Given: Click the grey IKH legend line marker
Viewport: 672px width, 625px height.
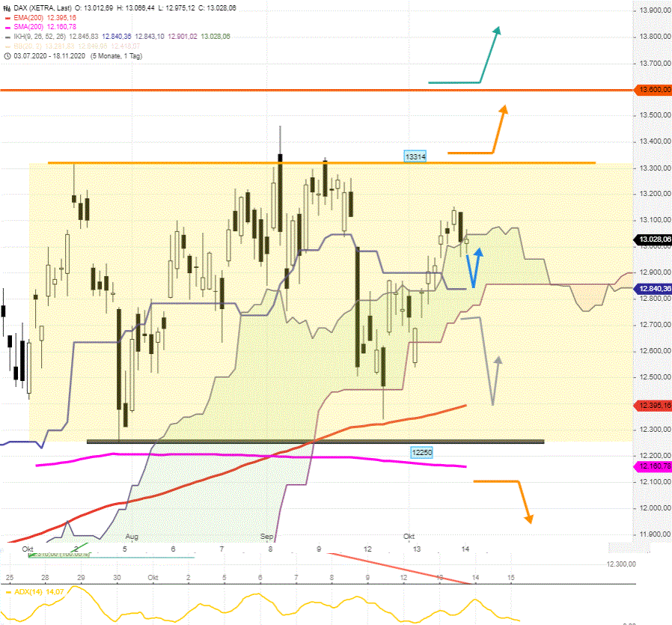Looking at the screenshot, I should click(7, 37).
